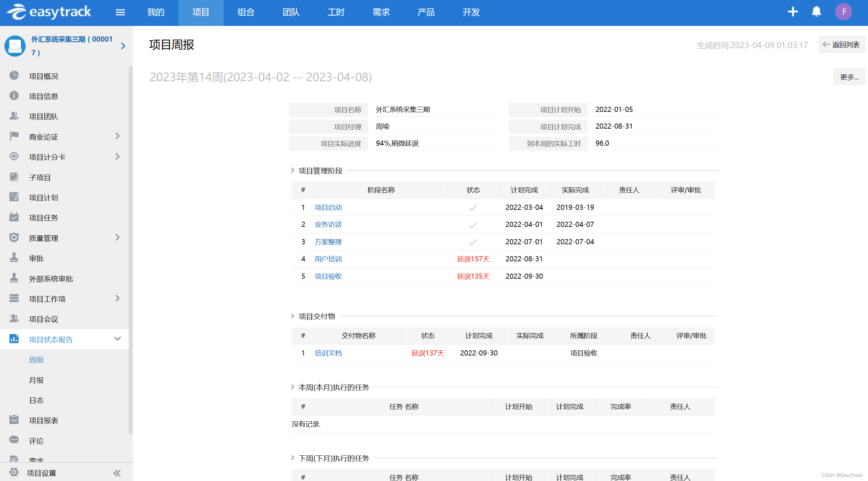Image resolution: width=868 pixels, height=481 pixels.
Task: Click the hamburger menu icon
Action: 120,12
